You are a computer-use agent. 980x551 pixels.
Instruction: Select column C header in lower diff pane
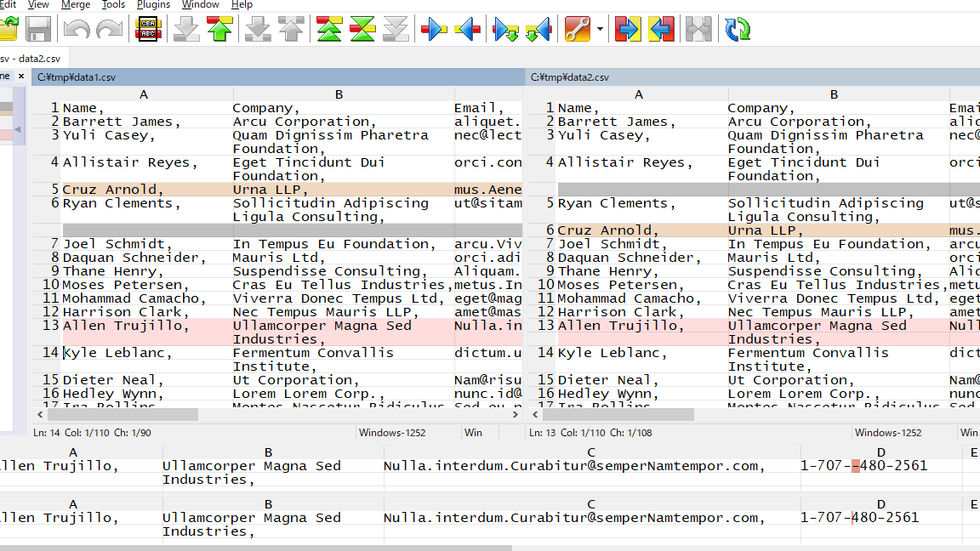(591, 504)
